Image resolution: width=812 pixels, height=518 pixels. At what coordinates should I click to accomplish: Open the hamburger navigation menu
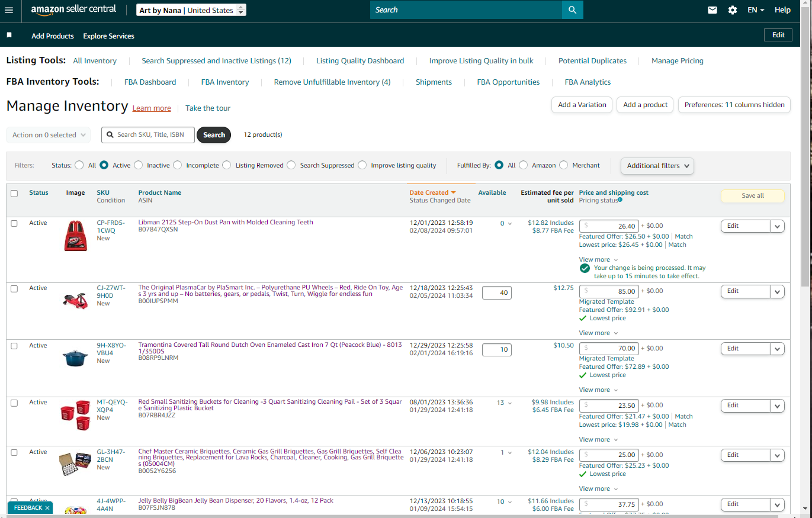tap(9, 10)
